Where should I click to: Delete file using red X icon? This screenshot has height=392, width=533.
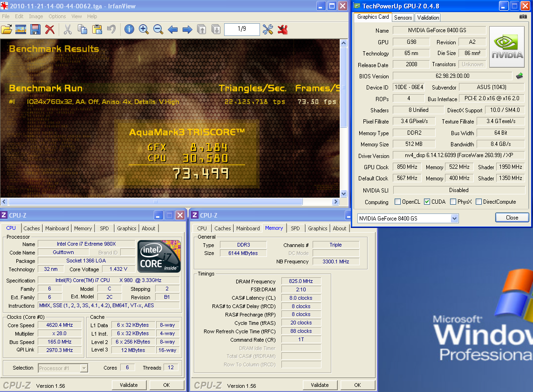click(x=50, y=29)
